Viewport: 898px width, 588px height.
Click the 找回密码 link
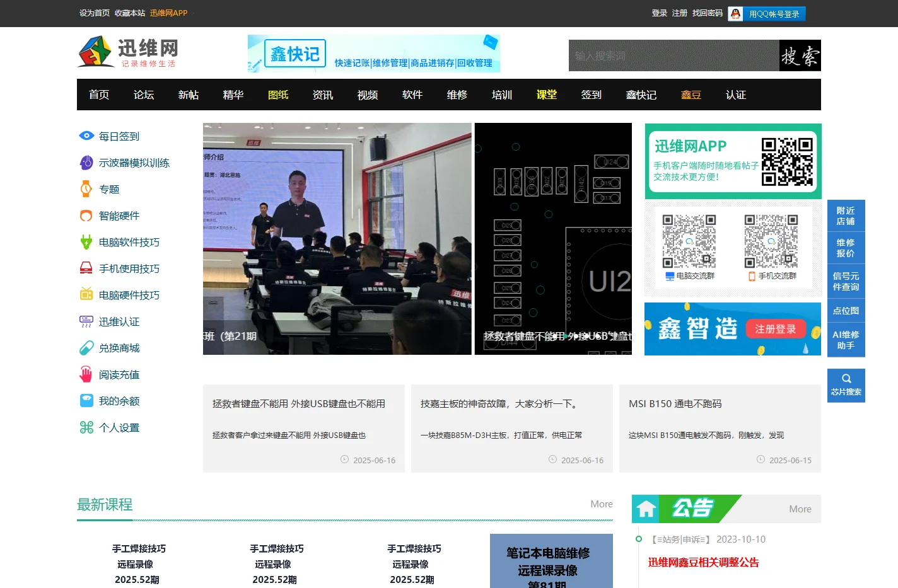tap(708, 13)
